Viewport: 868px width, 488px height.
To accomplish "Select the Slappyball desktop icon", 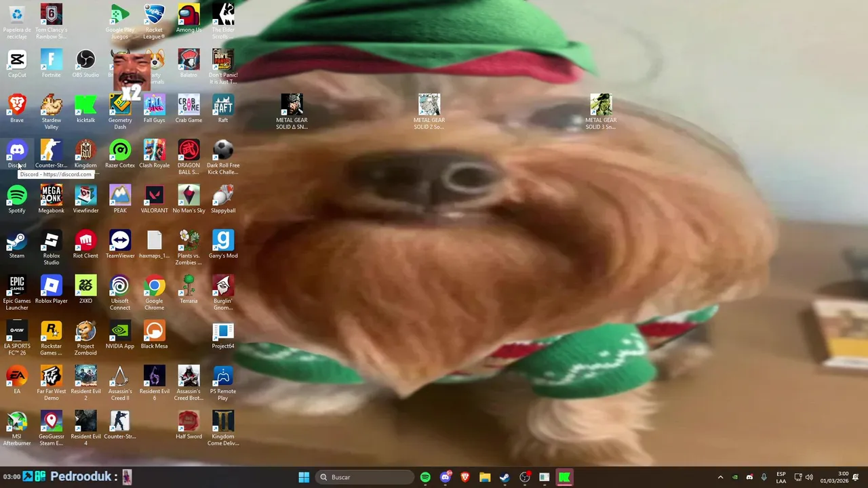I will click(223, 199).
